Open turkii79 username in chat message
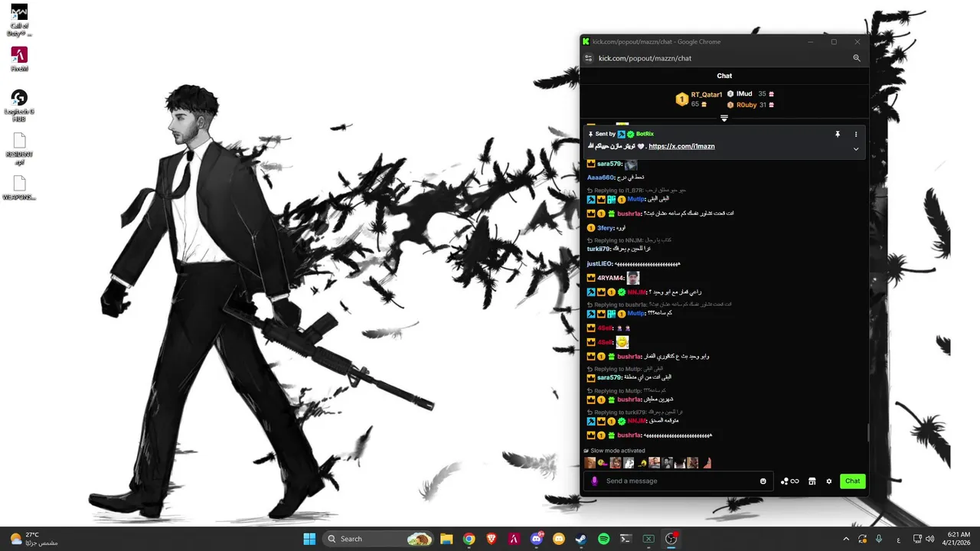The width and height of the screenshot is (980, 551). [x=599, y=249]
